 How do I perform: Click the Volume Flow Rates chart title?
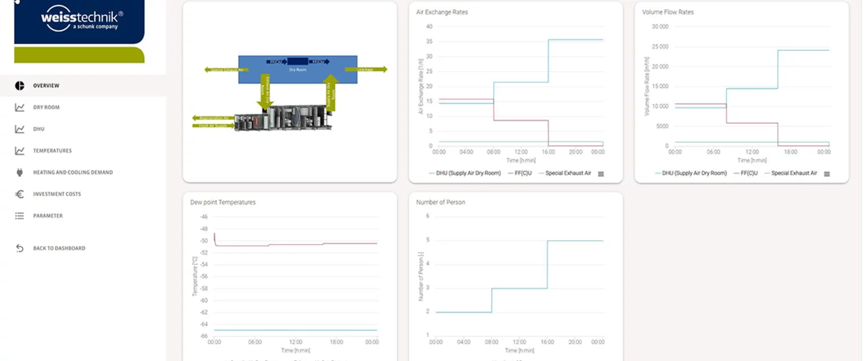(x=668, y=12)
